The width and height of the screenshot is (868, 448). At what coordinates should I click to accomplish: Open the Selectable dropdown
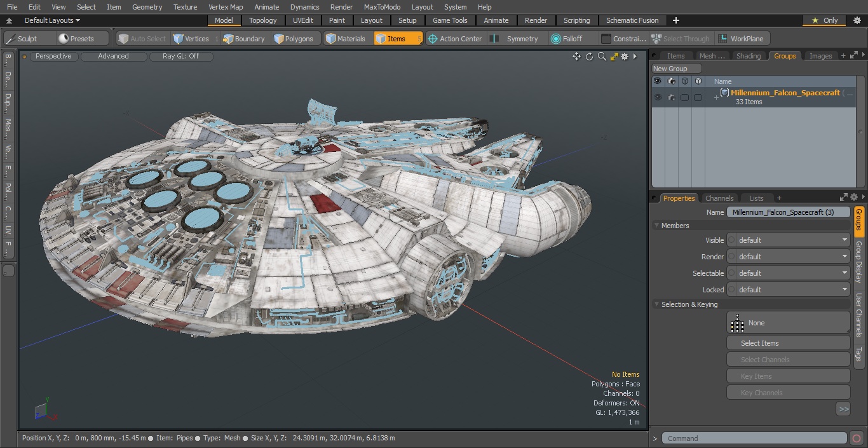pos(789,273)
